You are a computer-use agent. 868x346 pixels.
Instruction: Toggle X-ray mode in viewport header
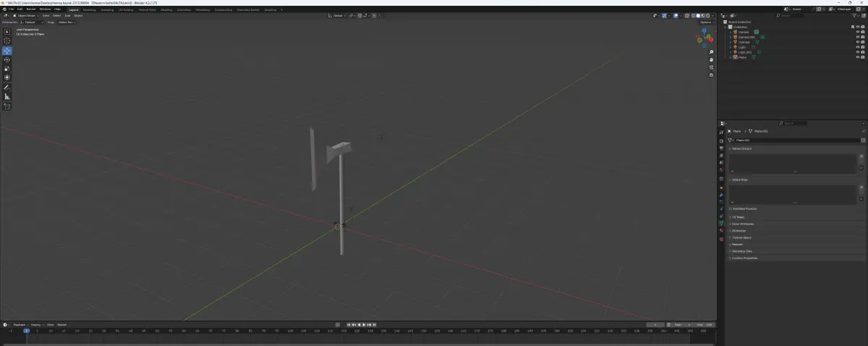[x=686, y=16]
